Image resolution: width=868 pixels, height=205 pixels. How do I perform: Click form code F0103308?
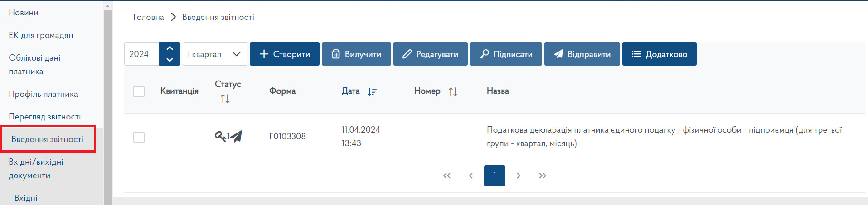[287, 136]
